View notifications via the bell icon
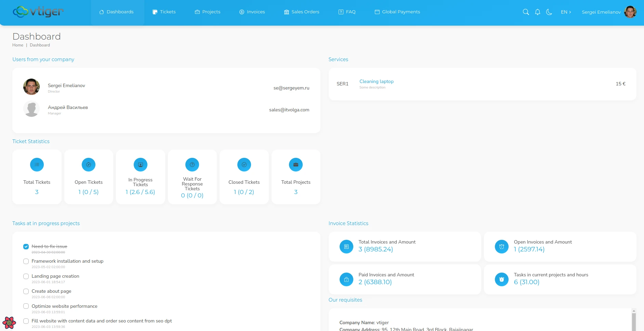Viewport: 644px width, 331px height. (x=537, y=12)
